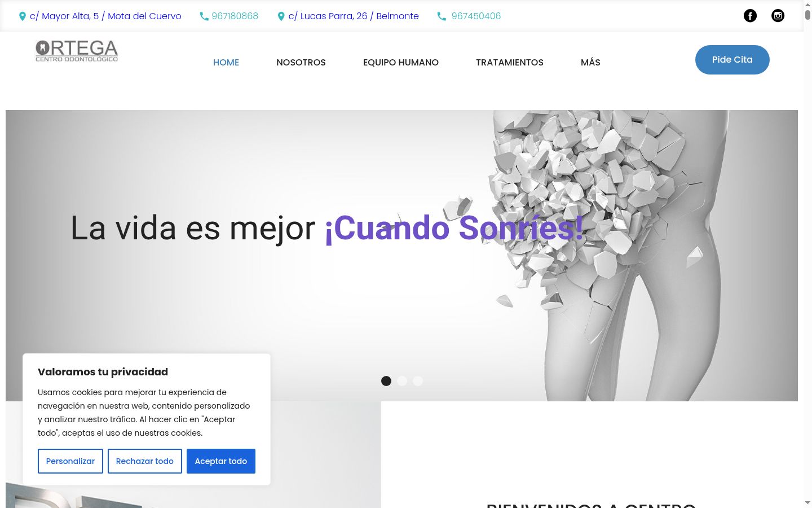Image resolution: width=812 pixels, height=508 pixels.
Task: Click Rechazar todo in the cookie banner
Action: pyautogui.click(x=145, y=461)
